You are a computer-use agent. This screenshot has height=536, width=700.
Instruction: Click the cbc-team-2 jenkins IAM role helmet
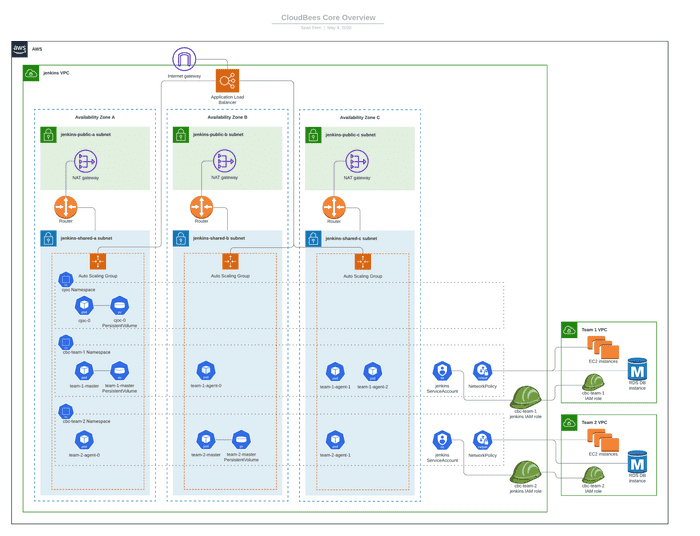(525, 472)
